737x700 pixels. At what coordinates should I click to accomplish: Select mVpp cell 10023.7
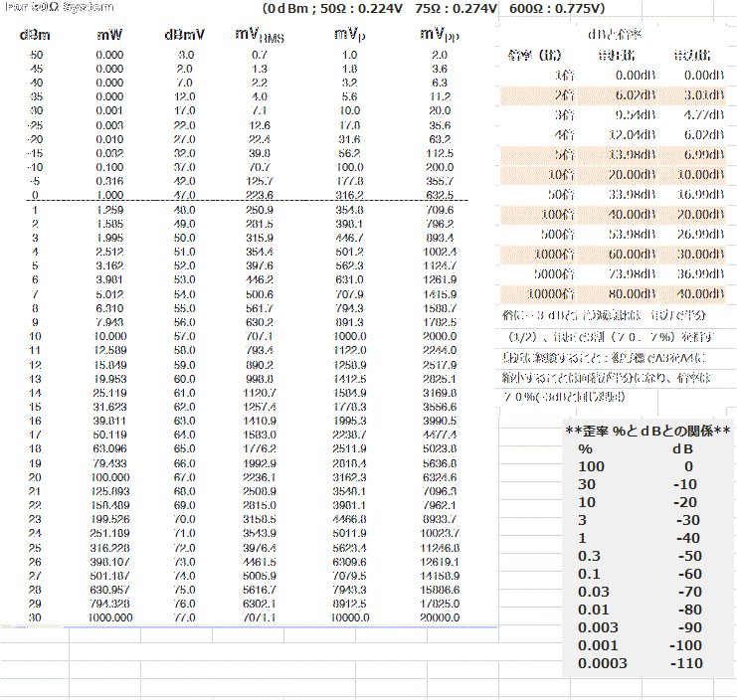click(x=440, y=533)
